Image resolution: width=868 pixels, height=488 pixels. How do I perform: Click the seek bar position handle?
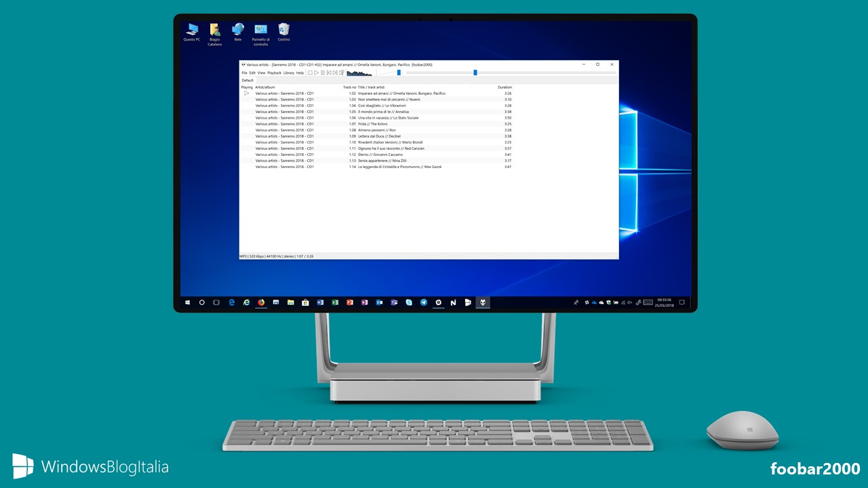475,73
